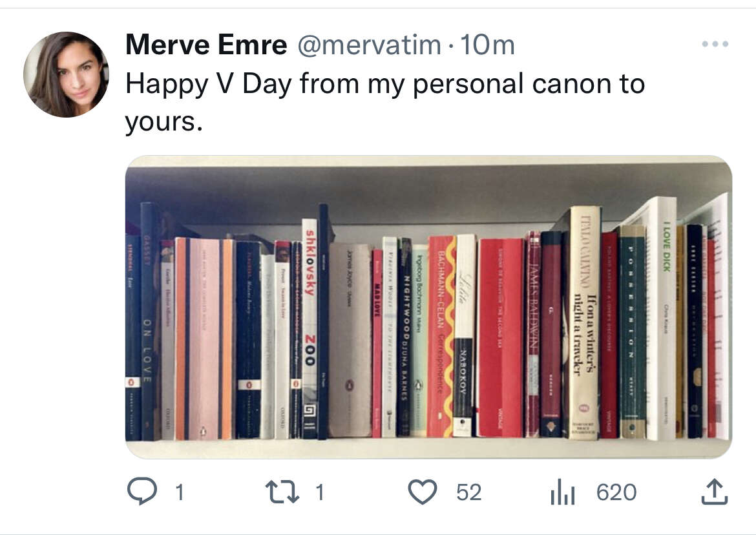Click the Happy V Day tweet text
This screenshot has width=756, height=535.
384,102
